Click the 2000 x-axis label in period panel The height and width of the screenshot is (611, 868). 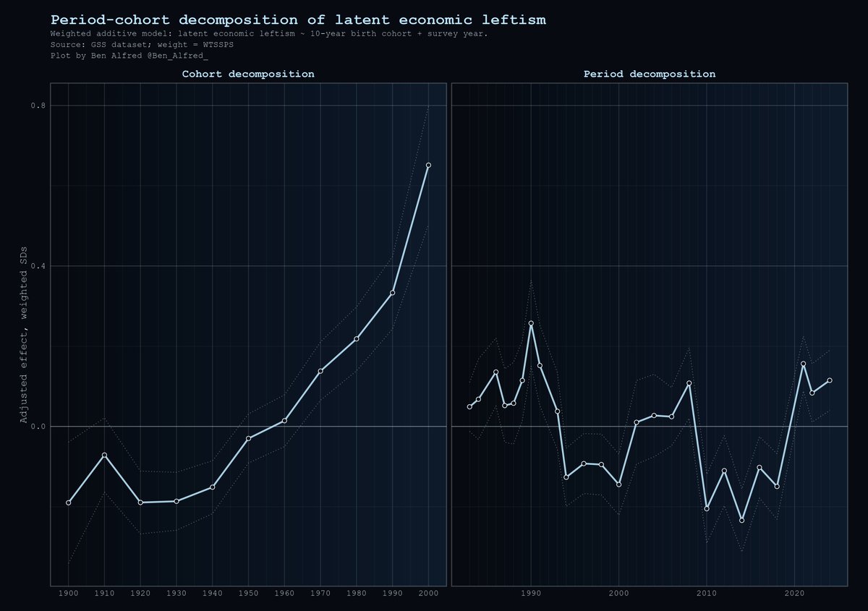click(x=618, y=593)
